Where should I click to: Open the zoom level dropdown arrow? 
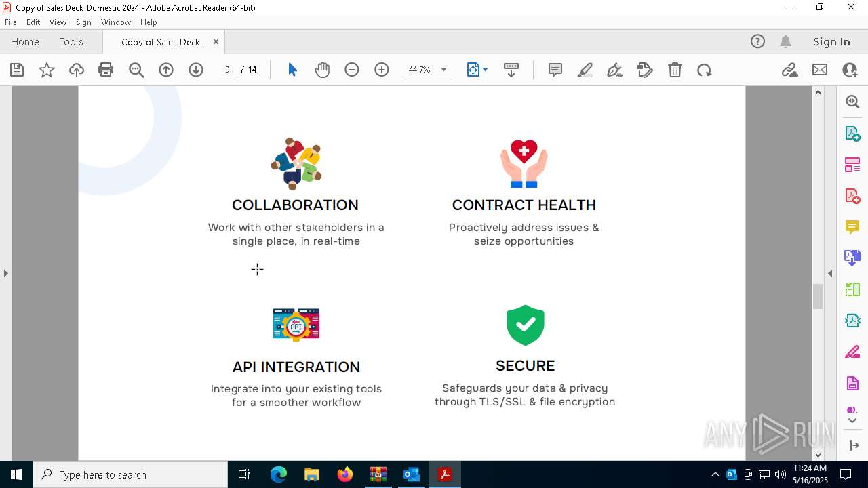(x=443, y=70)
